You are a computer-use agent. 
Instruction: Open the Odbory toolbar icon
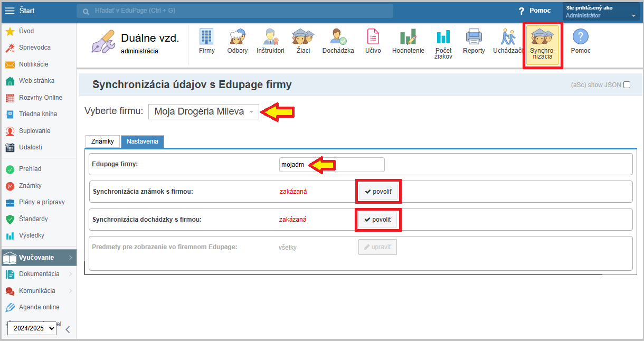(238, 41)
